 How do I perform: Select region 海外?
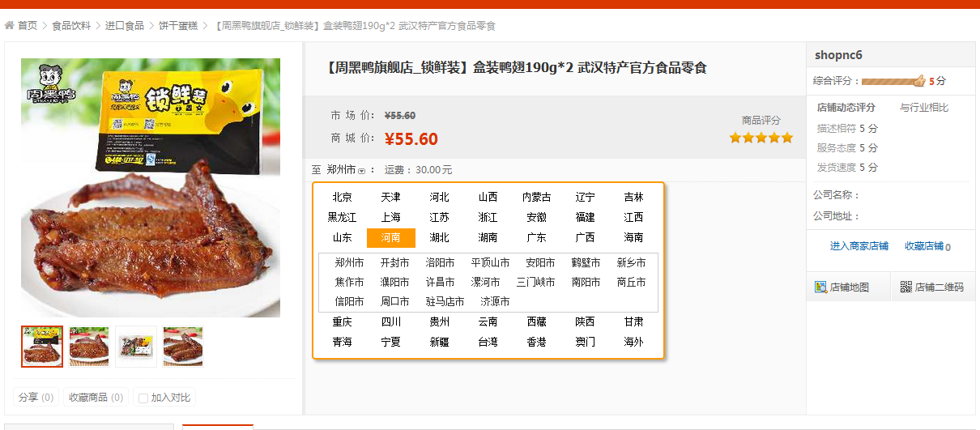click(633, 342)
